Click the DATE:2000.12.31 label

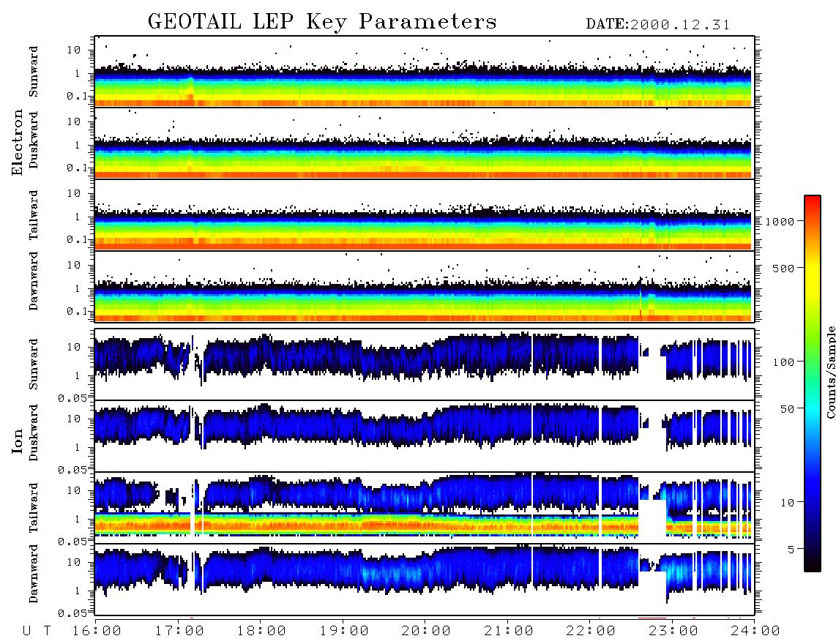658,25
